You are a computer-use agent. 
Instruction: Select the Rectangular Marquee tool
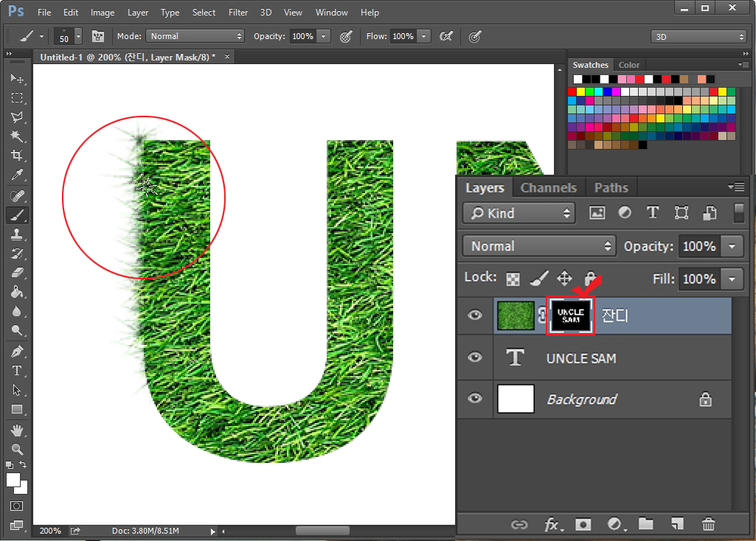17,98
